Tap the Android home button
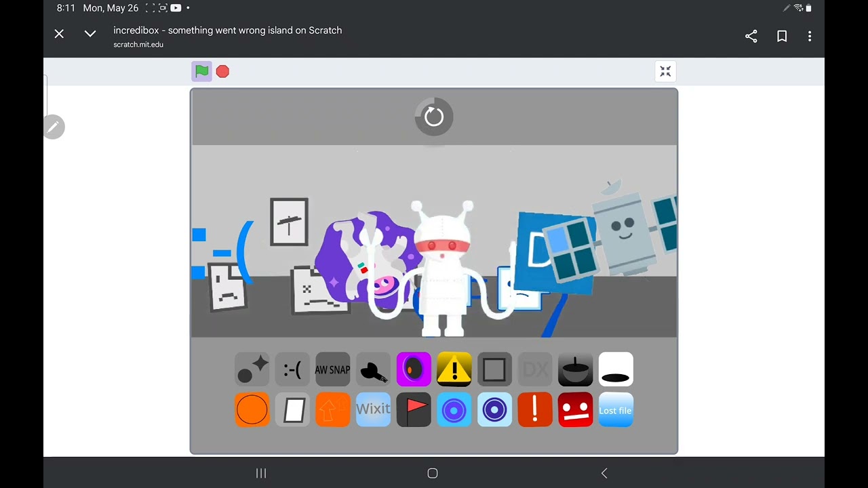868x488 pixels. 433,473
